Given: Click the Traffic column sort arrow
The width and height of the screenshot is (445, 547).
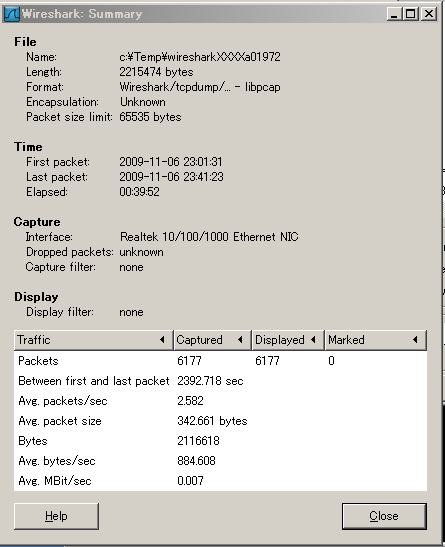Looking at the screenshot, I should click(x=162, y=339).
